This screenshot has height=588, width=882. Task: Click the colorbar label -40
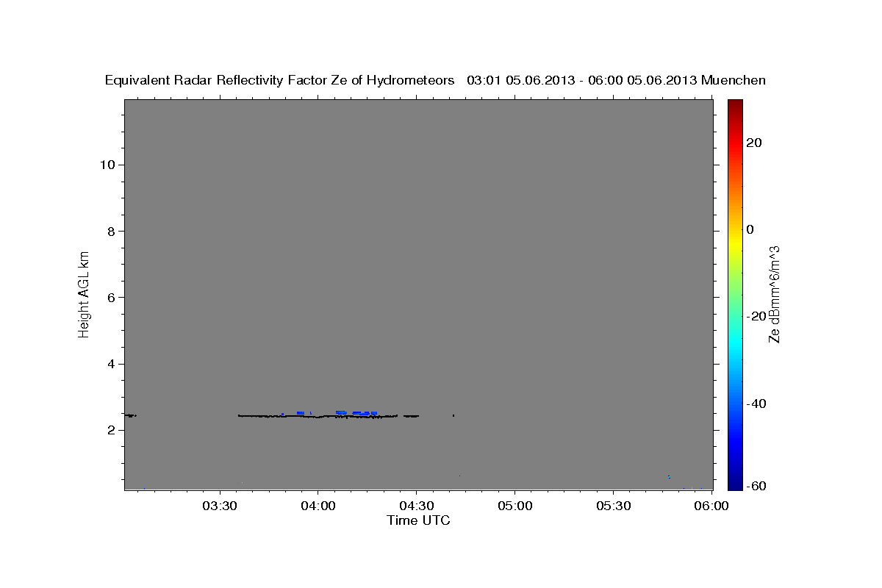click(x=756, y=404)
